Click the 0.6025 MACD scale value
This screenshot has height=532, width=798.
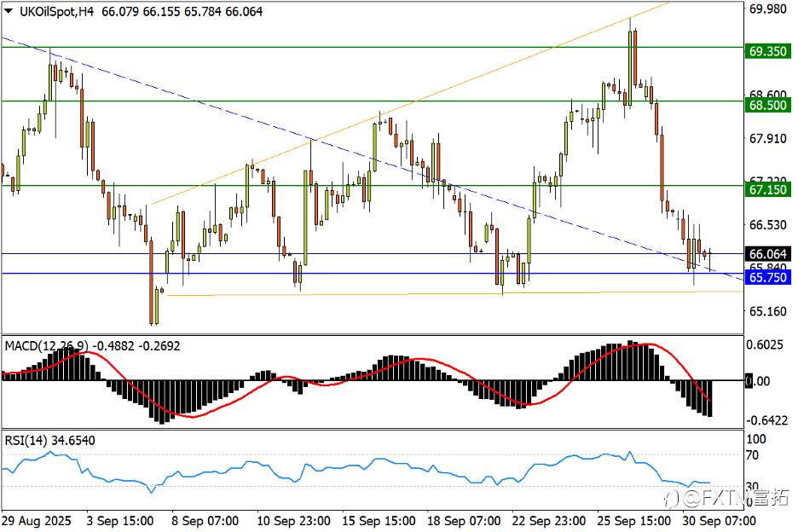765,344
